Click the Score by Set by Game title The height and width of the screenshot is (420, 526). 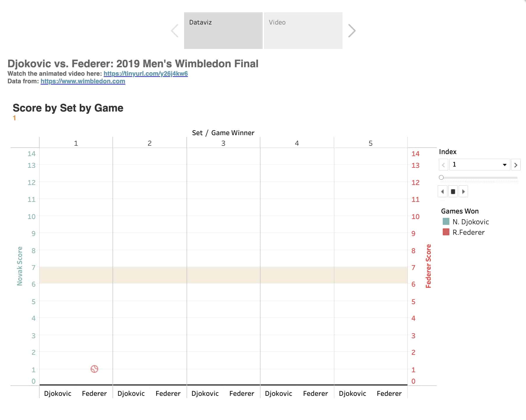point(68,108)
